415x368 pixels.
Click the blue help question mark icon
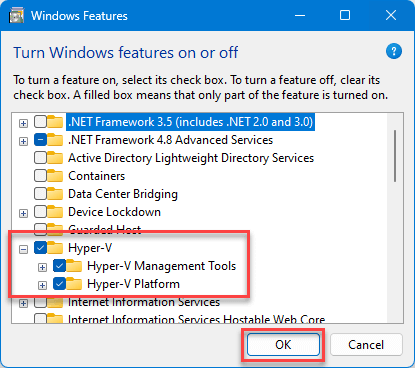pyautogui.click(x=394, y=51)
